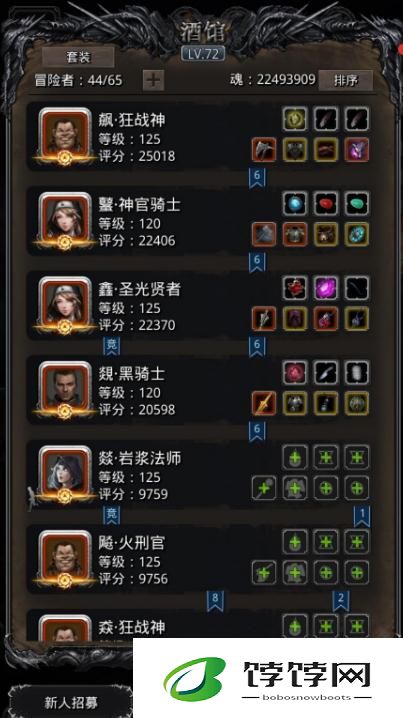
Task: Click the blue orb gem icon of 神官骑士
Action: (295, 203)
